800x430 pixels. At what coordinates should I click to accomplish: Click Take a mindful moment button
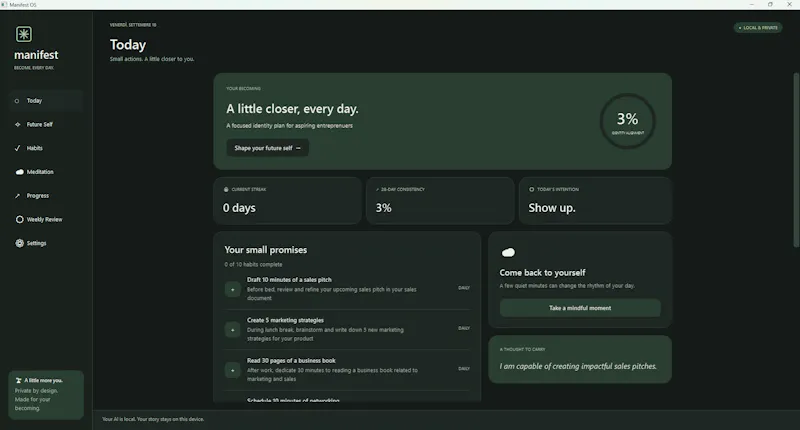580,308
